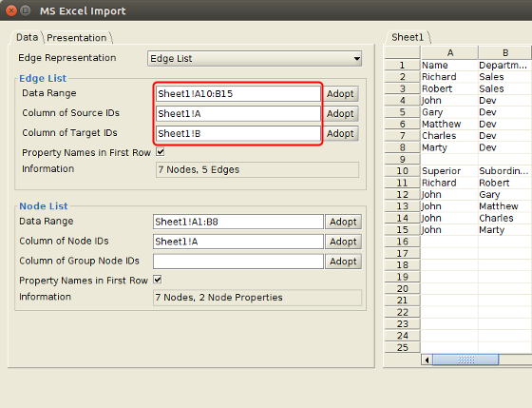
Task: Select the 'Subordin...' cell in row 10
Action: pyautogui.click(x=505, y=171)
